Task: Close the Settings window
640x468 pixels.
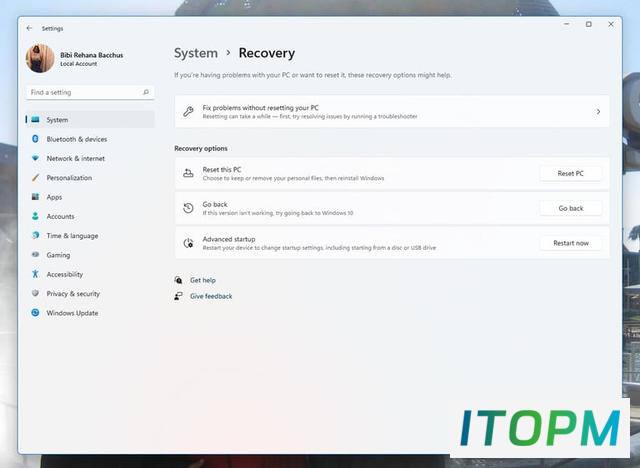Action: pos(611,24)
